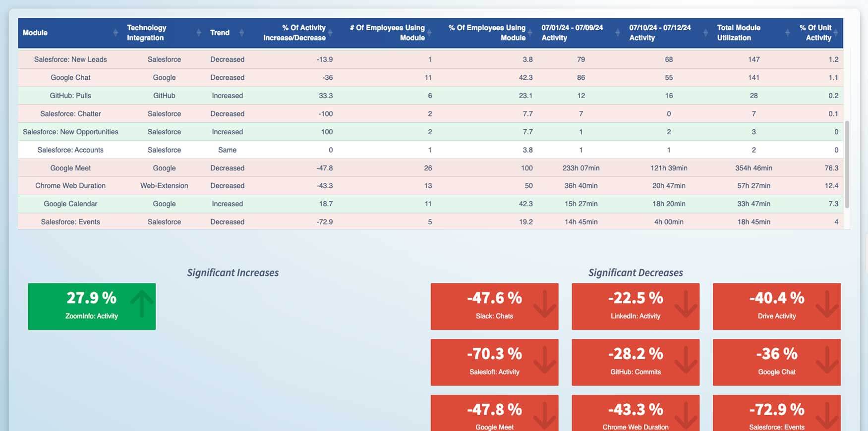This screenshot has width=868, height=431.
Task: Click the 76.3 unit activity value
Action: 831,168
